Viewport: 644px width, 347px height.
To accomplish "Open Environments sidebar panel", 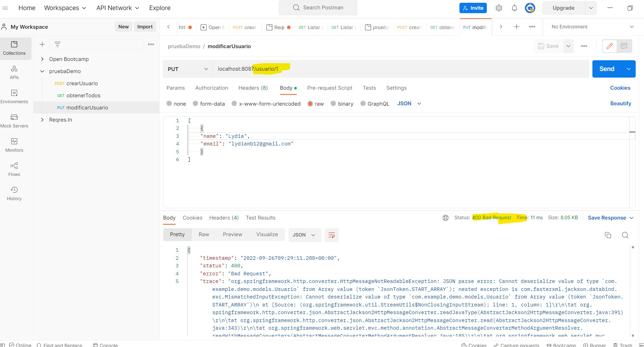I will coord(14,97).
